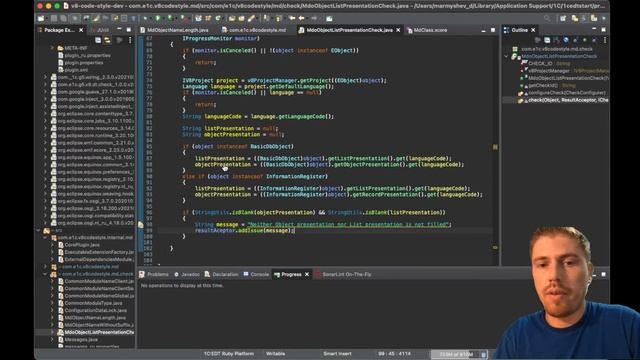Open the MdClass.ecore editor tab
Image resolution: width=640 pixels, height=360 pixels.
click(x=427, y=30)
